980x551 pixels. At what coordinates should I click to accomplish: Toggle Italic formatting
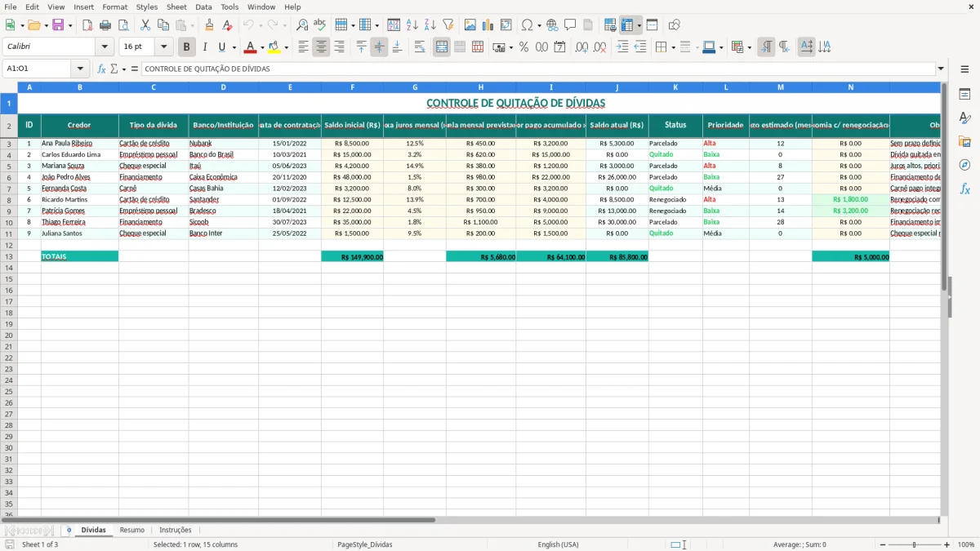click(x=204, y=47)
